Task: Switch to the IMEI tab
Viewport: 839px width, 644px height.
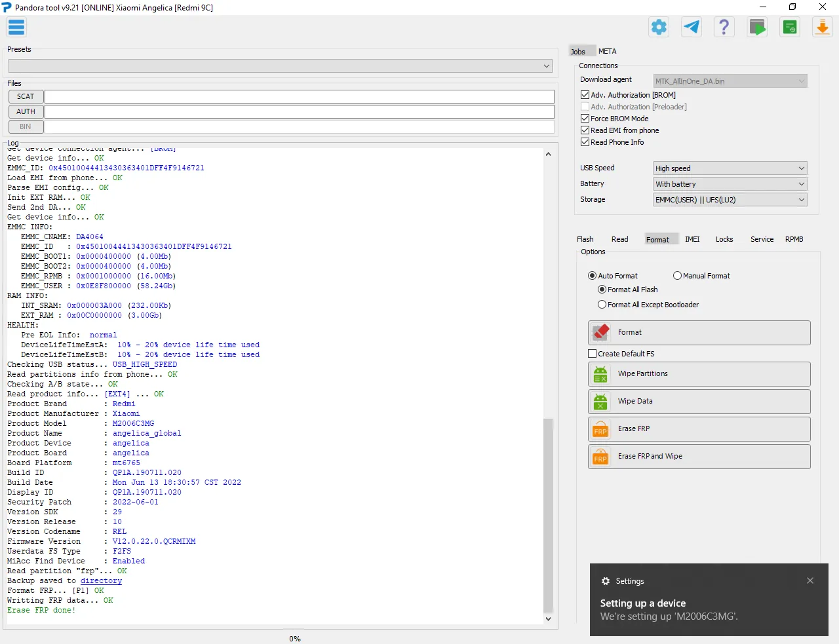Action: [x=692, y=239]
